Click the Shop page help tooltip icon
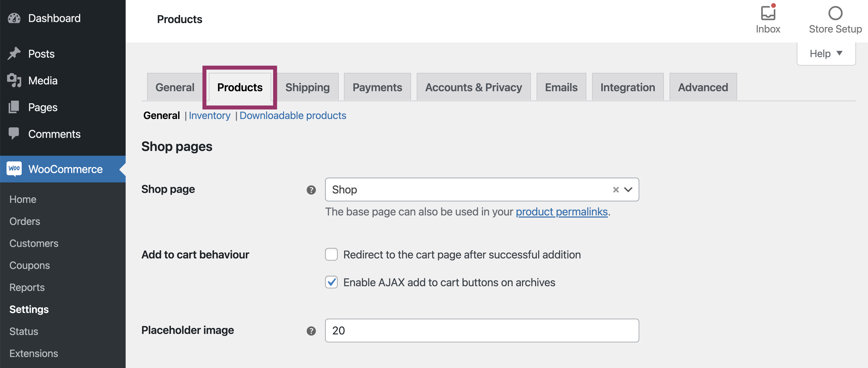The height and width of the screenshot is (368, 868). (x=311, y=190)
